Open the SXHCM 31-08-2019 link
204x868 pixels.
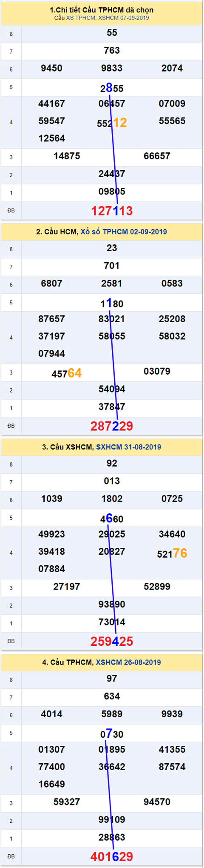[x=129, y=447]
